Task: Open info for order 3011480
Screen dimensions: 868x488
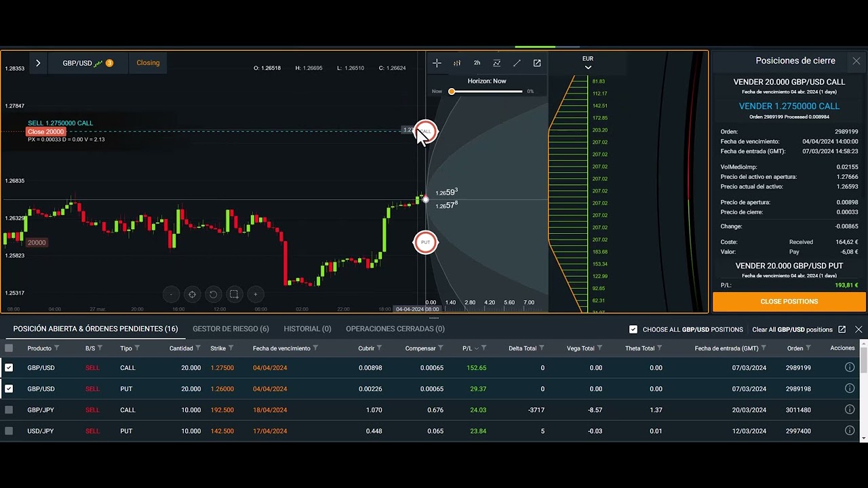Action: point(850,409)
